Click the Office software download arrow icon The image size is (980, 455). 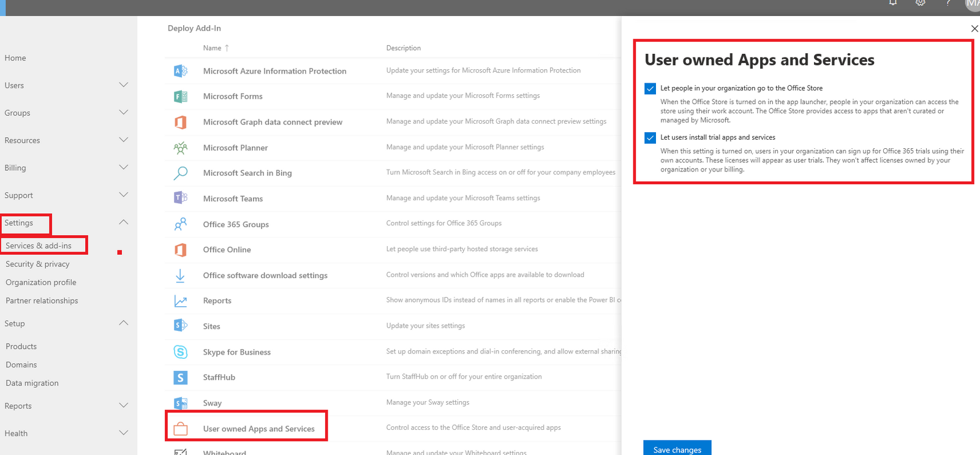click(180, 276)
